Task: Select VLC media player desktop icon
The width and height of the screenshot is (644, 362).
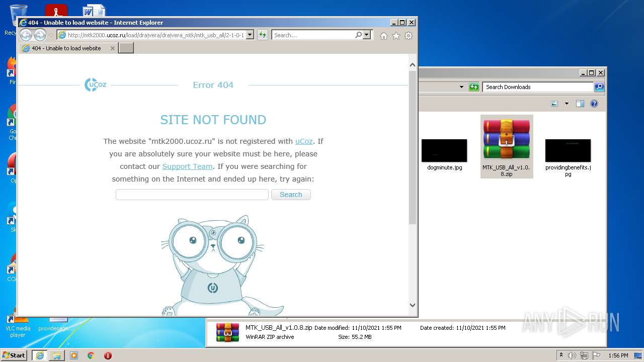Action: [x=18, y=326]
